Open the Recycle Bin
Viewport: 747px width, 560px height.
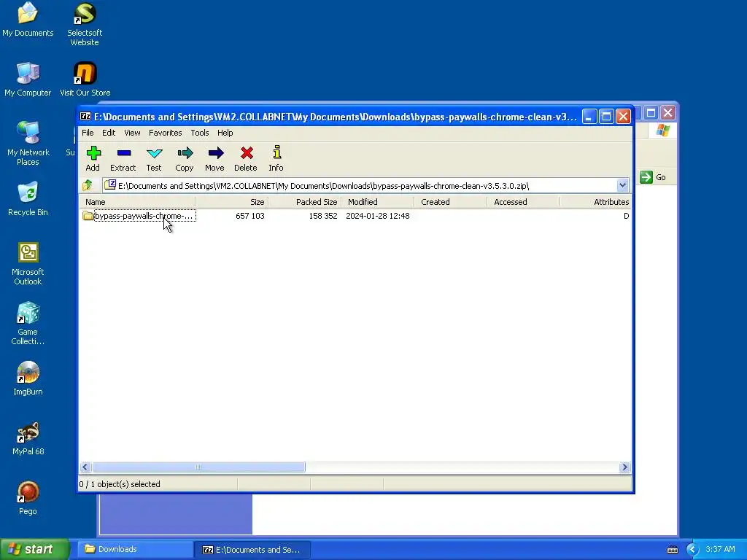(x=28, y=199)
